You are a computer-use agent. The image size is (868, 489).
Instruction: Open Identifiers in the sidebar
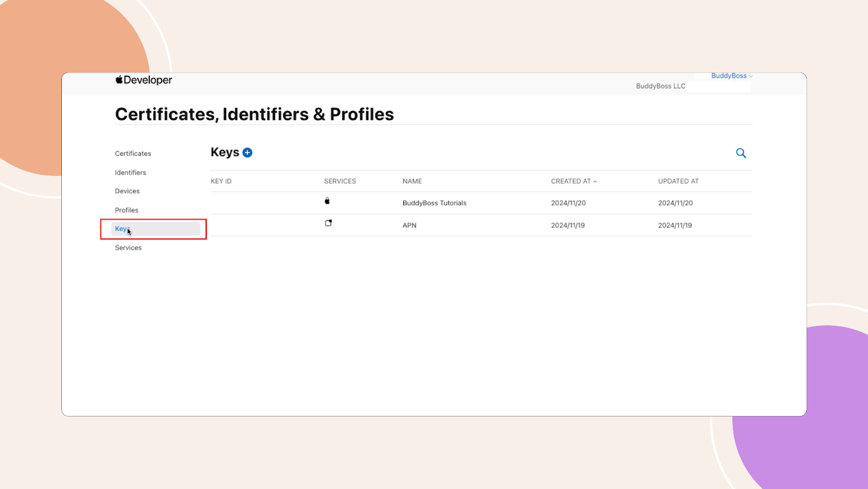130,173
